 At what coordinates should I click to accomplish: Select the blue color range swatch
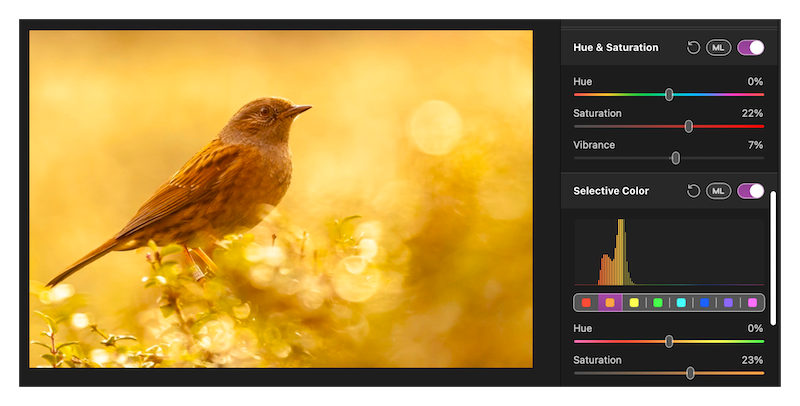pos(705,303)
